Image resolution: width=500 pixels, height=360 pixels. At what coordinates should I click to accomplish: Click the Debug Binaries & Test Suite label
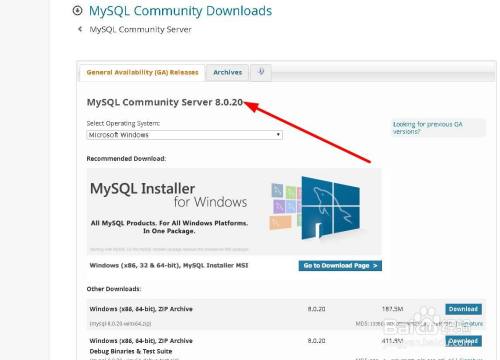(131, 351)
